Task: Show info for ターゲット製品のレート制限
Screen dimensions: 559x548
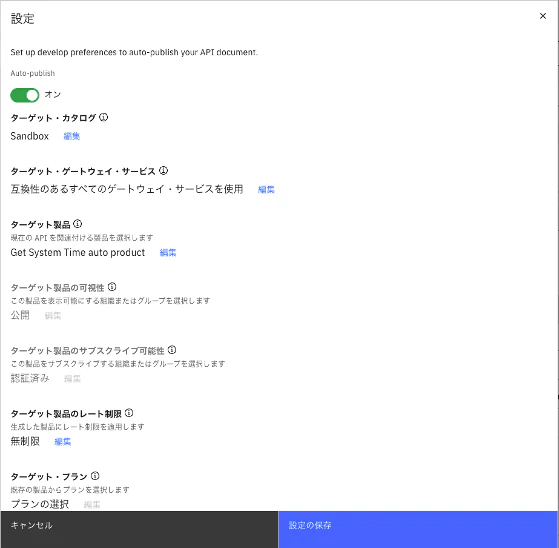Action: 129,413
